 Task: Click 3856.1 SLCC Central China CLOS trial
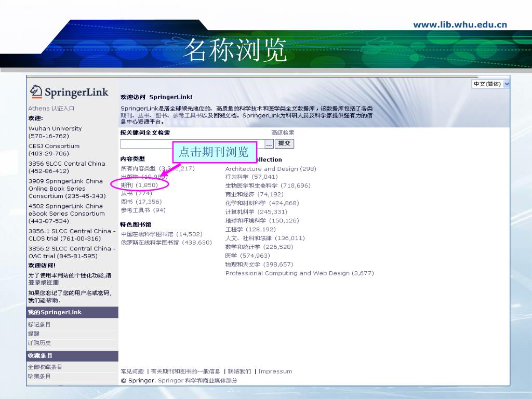72,234
